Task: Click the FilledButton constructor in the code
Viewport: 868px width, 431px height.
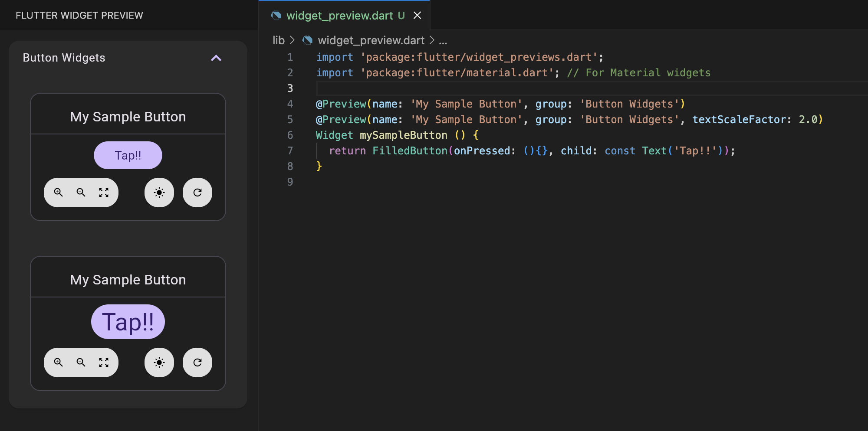Action: (x=410, y=151)
